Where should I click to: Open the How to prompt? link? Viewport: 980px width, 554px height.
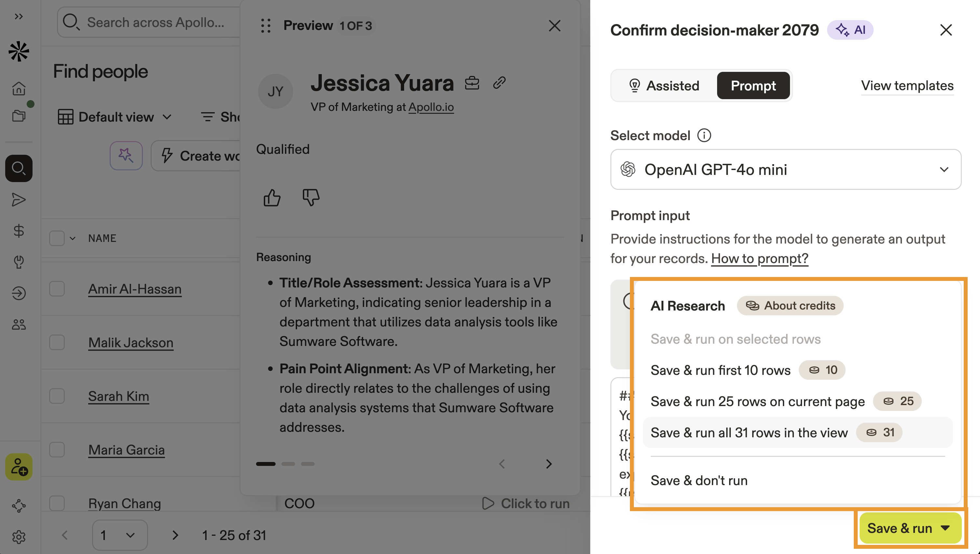pyautogui.click(x=759, y=259)
